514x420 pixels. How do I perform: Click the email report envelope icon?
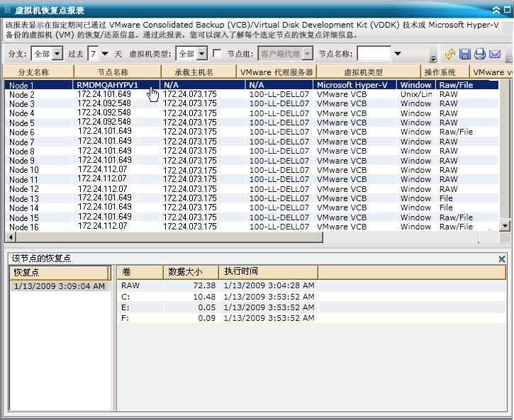pyautogui.click(x=495, y=55)
